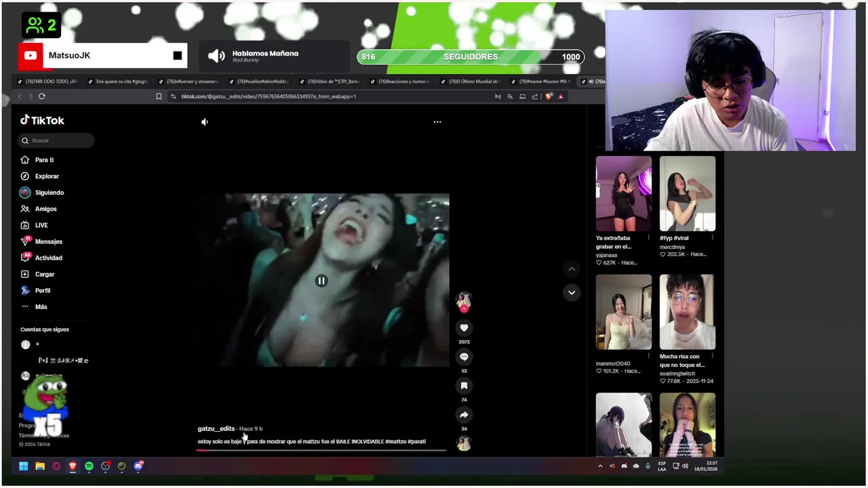The image size is (868, 488).
Task: Like the video with the heart icon
Action: coord(464,328)
